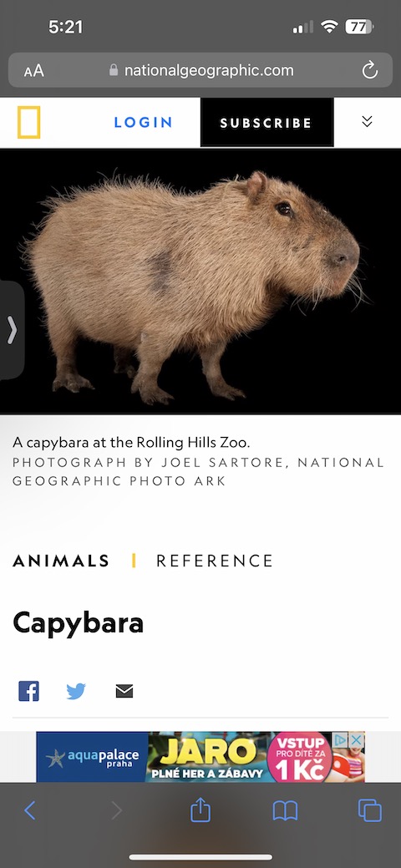This screenshot has height=868, width=401.
Task: Expand the site menu double chevron
Action: 367,122
